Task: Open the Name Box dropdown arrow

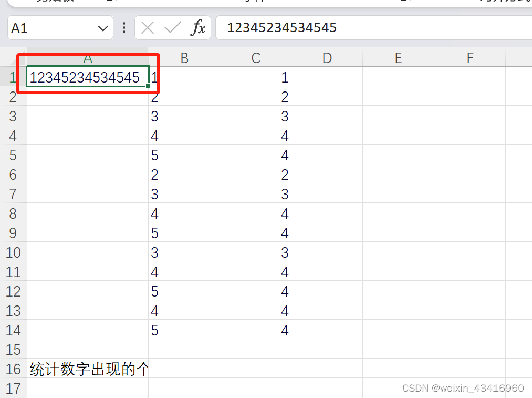Action: click(x=103, y=28)
